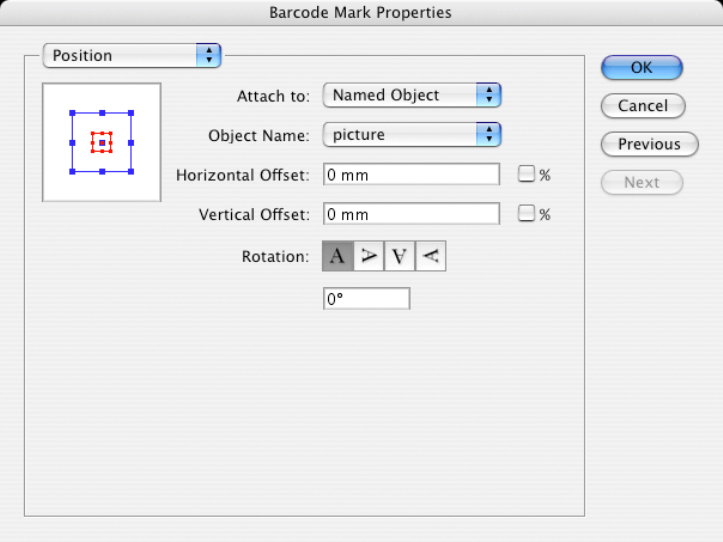The image size is (723, 542).
Task: Select the A rotated pointing left icon
Action: tap(431, 257)
